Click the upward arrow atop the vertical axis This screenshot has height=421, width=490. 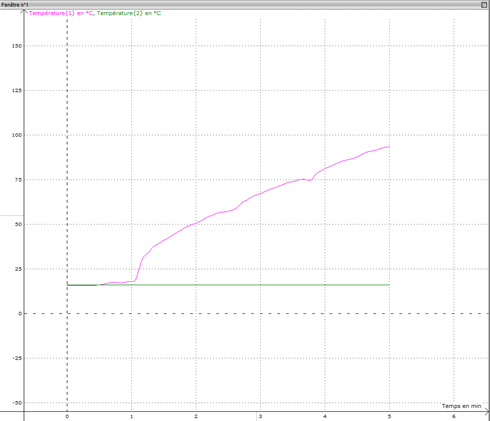pos(24,12)
